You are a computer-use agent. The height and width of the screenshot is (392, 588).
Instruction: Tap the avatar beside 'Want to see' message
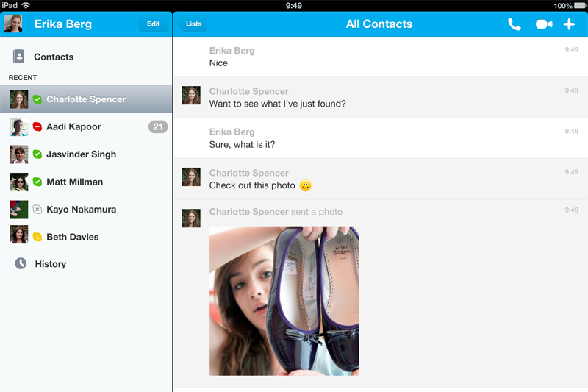point(191,96)
